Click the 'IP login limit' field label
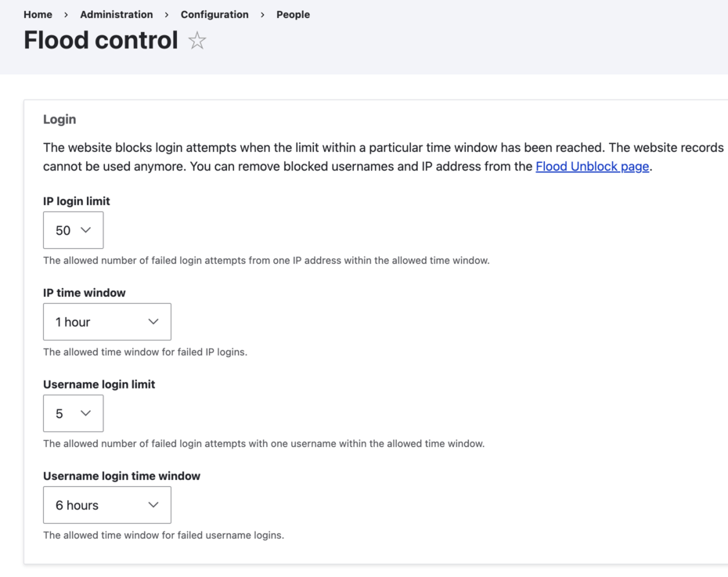728x577 pixels. (77, 201)
